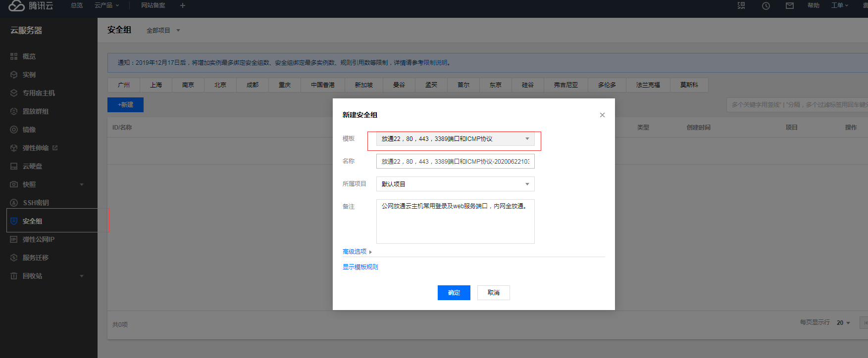Switch to the 成都 region tab
The image size is (868, 358).
[253, 85]
